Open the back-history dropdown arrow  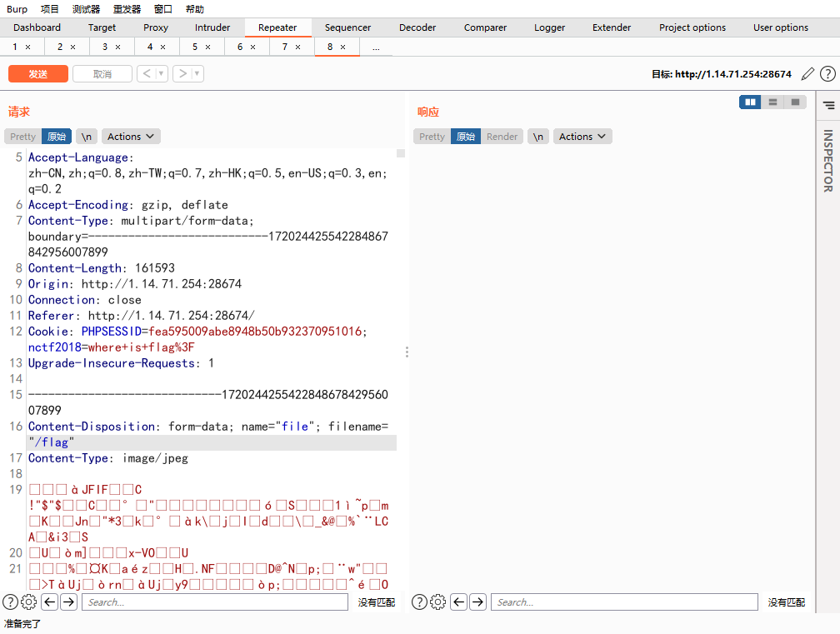click(162, 73)
